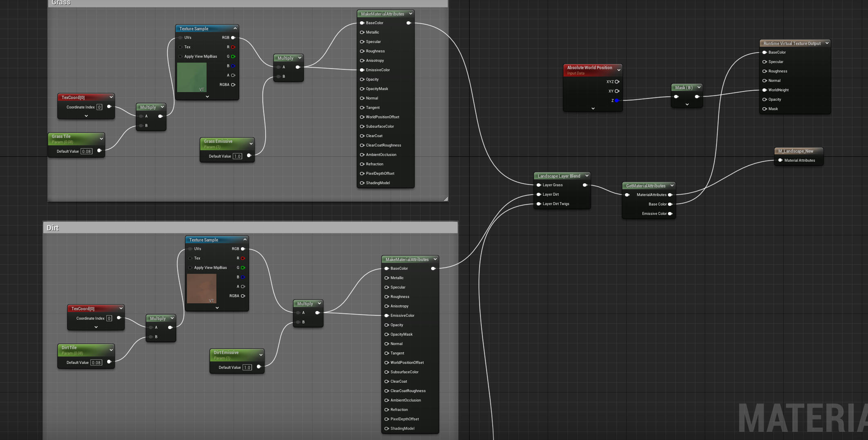Viewport: 868px width, 440px height.
Task: Select the GetMaterialAttributes node header
Action: (x=645, y=186)
